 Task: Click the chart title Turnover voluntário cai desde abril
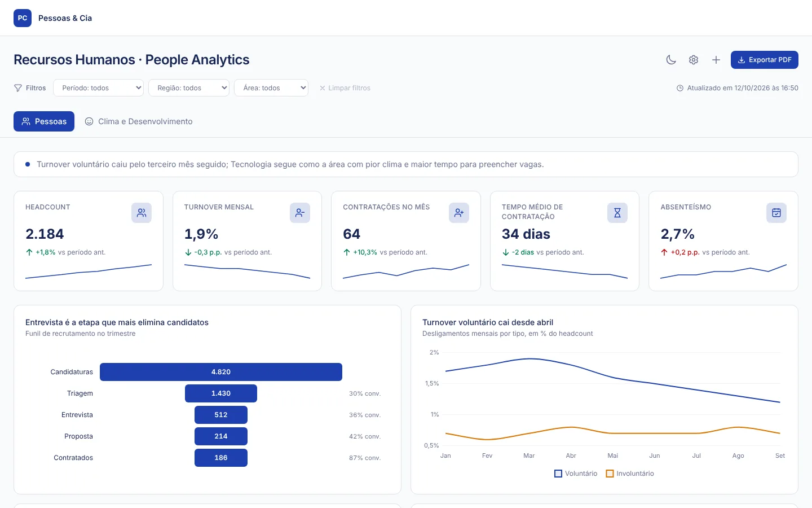point(488,322)
